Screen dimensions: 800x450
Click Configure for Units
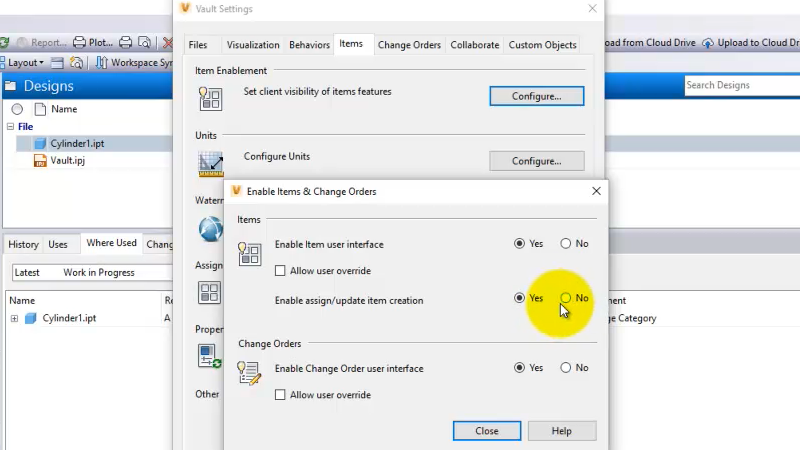pos(537,161)
